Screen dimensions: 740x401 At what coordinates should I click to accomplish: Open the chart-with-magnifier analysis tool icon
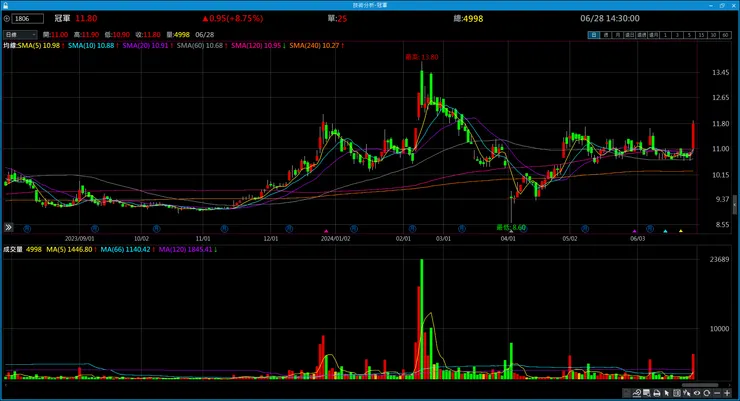tap(637, 393)
